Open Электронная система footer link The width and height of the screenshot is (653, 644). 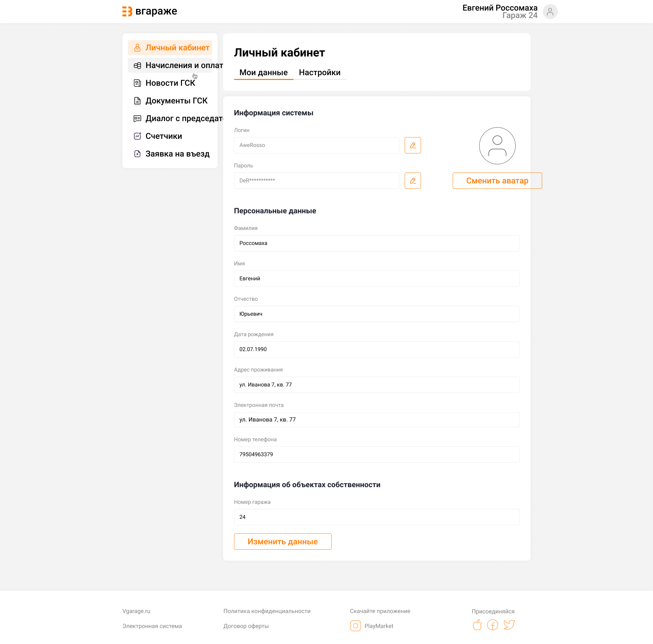152,626
